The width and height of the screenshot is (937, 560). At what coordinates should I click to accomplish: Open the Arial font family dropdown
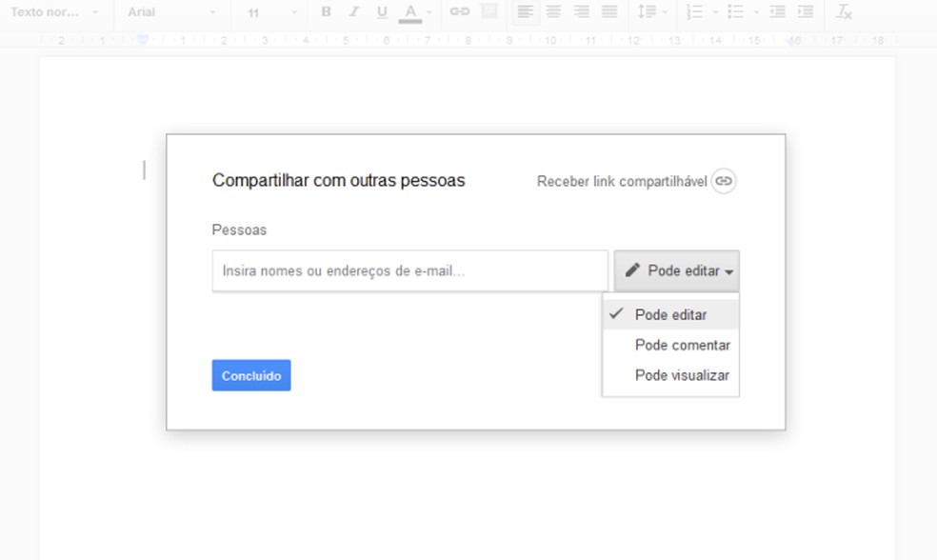pos(167,12)
